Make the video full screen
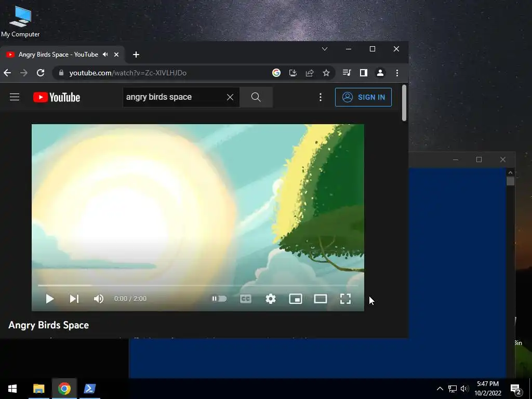Image resolution: width=532 pixels, height=399 pixels. point(345,299)
